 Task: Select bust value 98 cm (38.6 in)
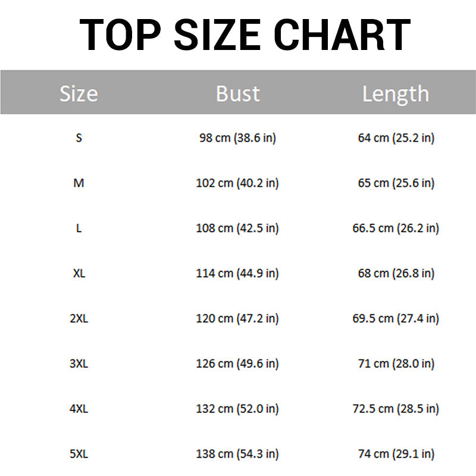237,138
